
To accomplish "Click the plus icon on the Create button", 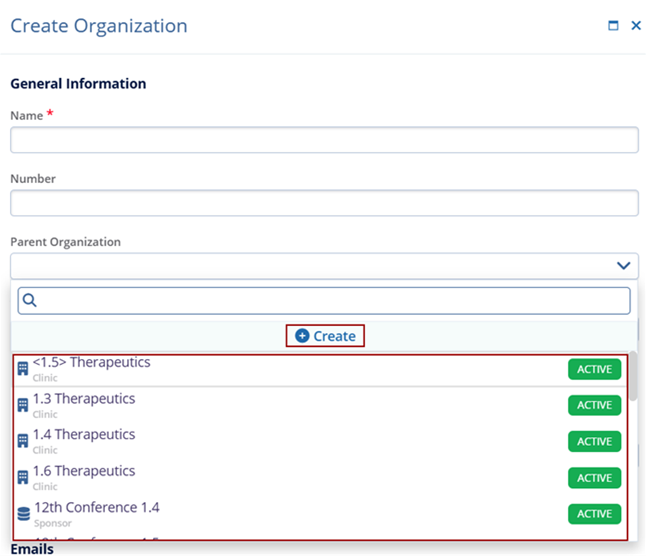I will [302, 336].
